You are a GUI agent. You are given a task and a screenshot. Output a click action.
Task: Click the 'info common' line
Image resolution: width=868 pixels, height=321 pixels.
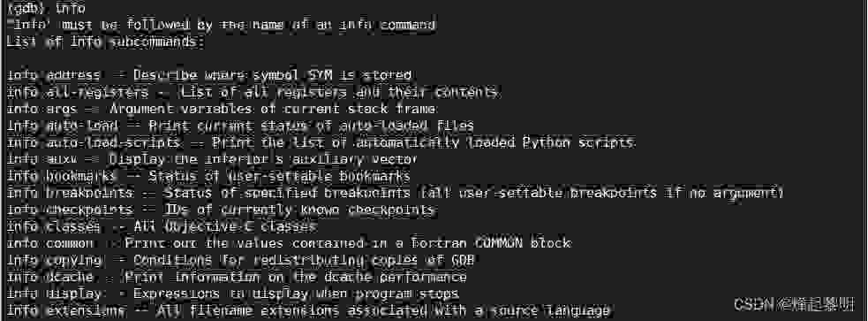click(x=289, y=243)
